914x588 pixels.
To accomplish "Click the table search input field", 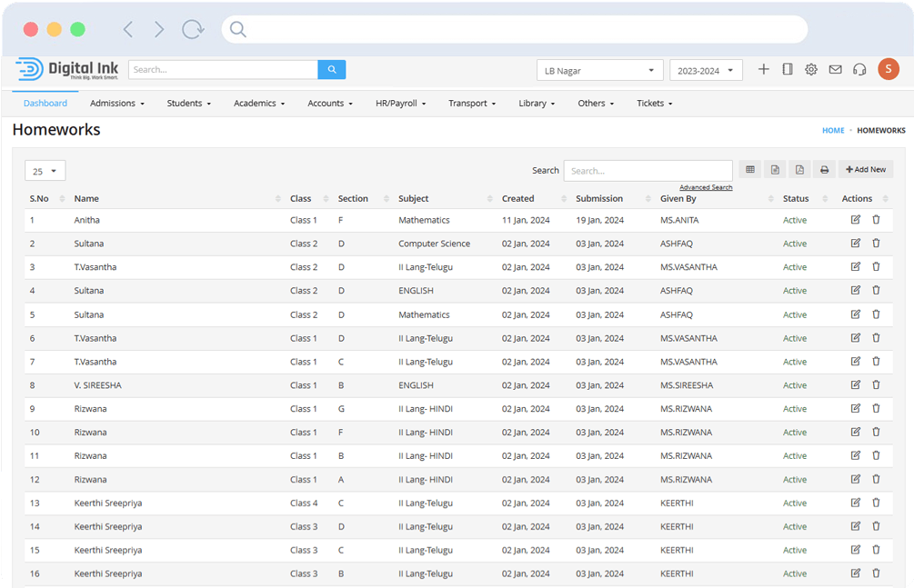I will coord(648,170).
